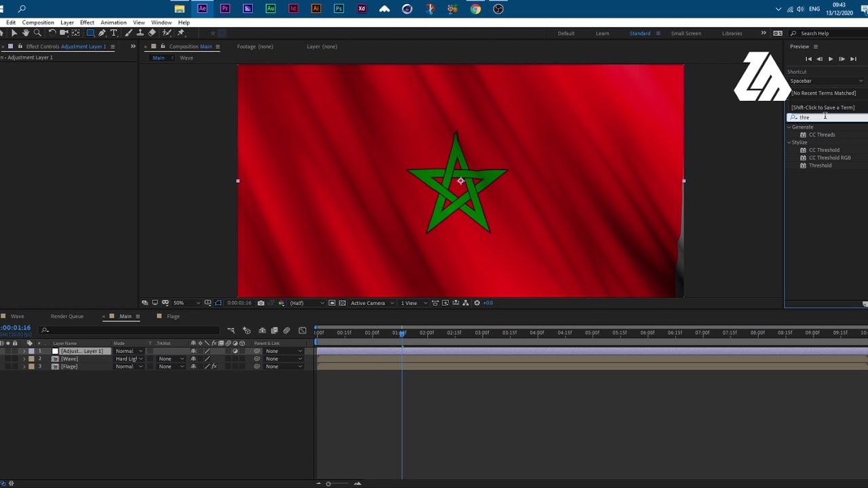868x488 pixels.
Task: Click the timeline zoom slider at bottom
Action: pyautogui.click(x=328, y=483)
